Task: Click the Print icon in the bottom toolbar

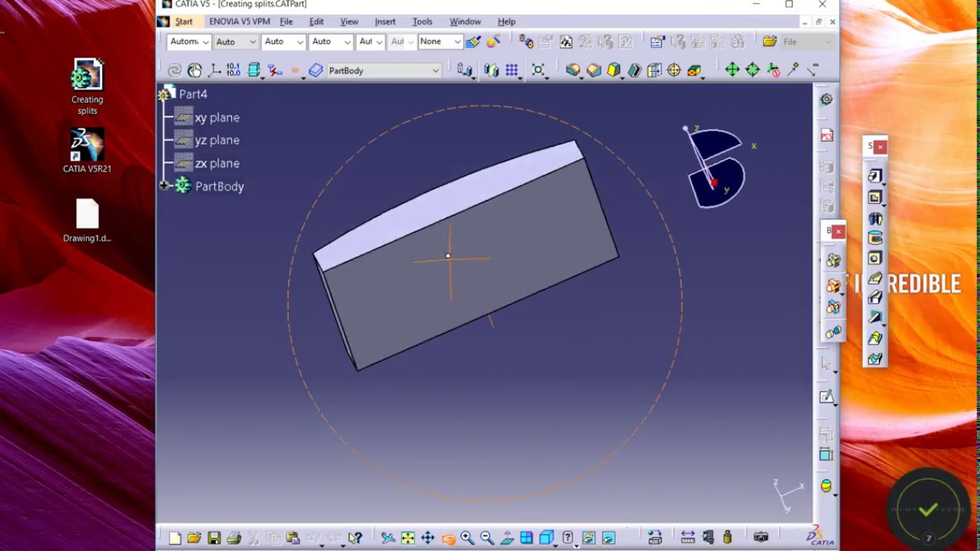Action: pyautogui.click(x=234, y=538)
